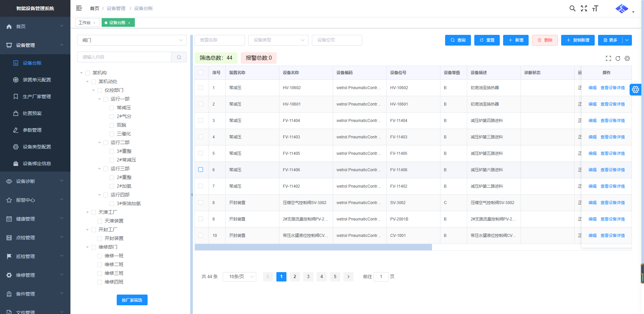The height and width of the screenshot is (314, 644).
Task: Open the header search magnifier icon
Action: point(572,8)
